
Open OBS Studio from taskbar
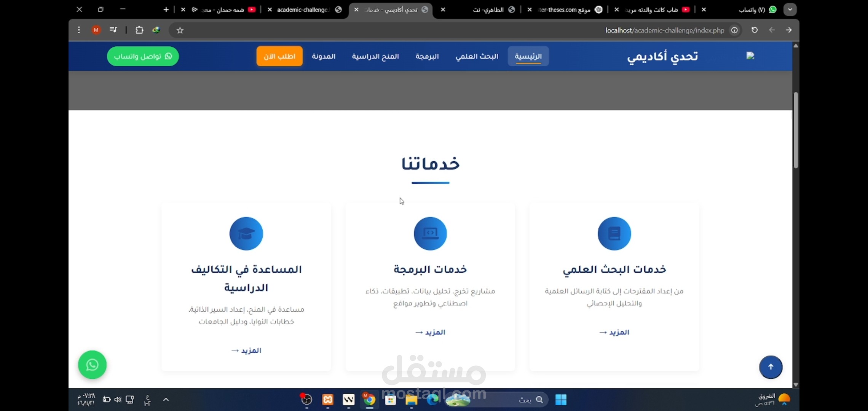point(306,400)
